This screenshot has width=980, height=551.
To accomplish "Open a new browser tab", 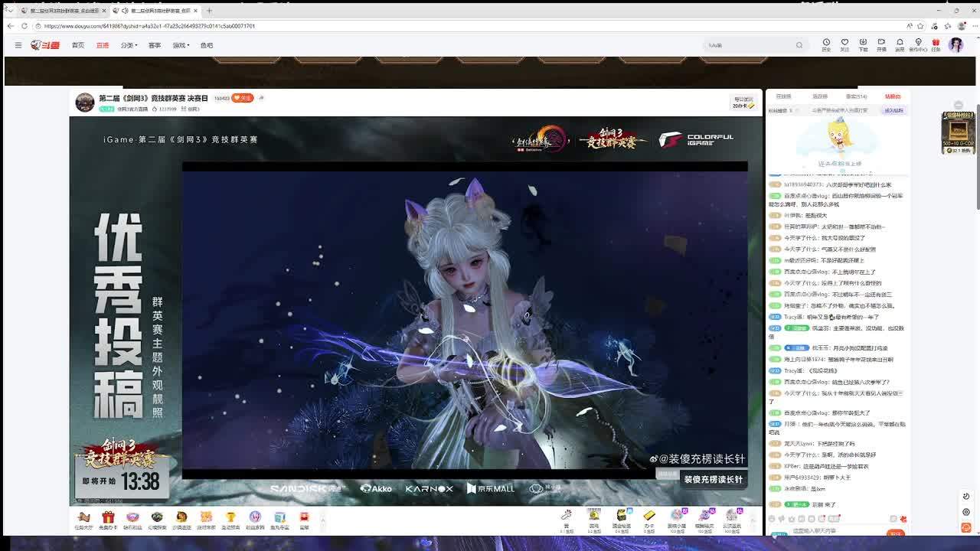I will click(x=209, y=11).
